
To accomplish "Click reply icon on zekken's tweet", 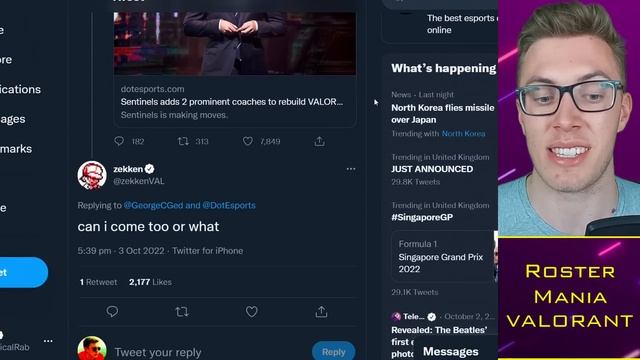I will coord(112,312).
